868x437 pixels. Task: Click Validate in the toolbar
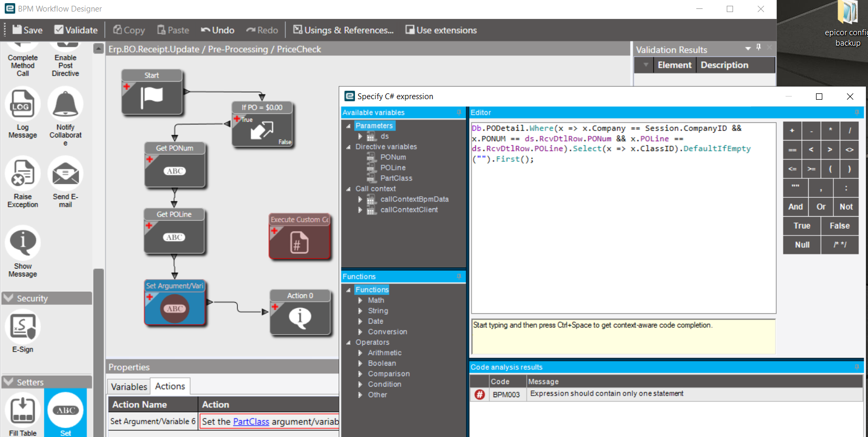click(76, 30)
